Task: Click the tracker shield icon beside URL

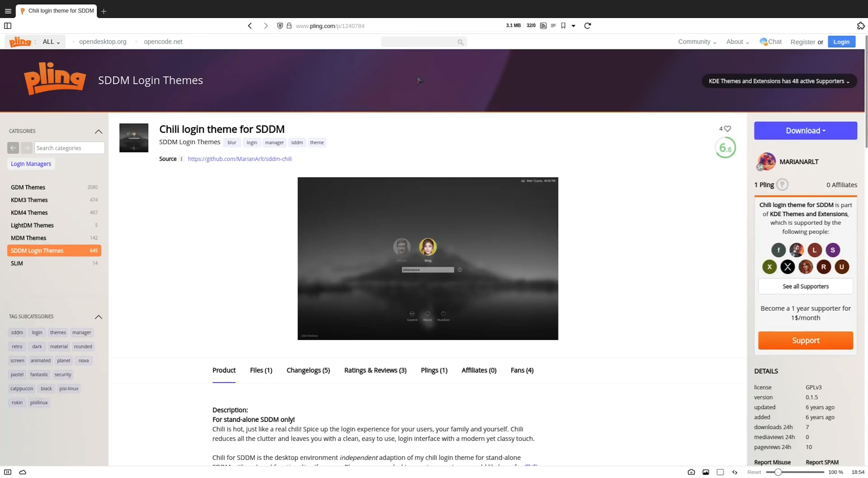Action: (280, 26)
